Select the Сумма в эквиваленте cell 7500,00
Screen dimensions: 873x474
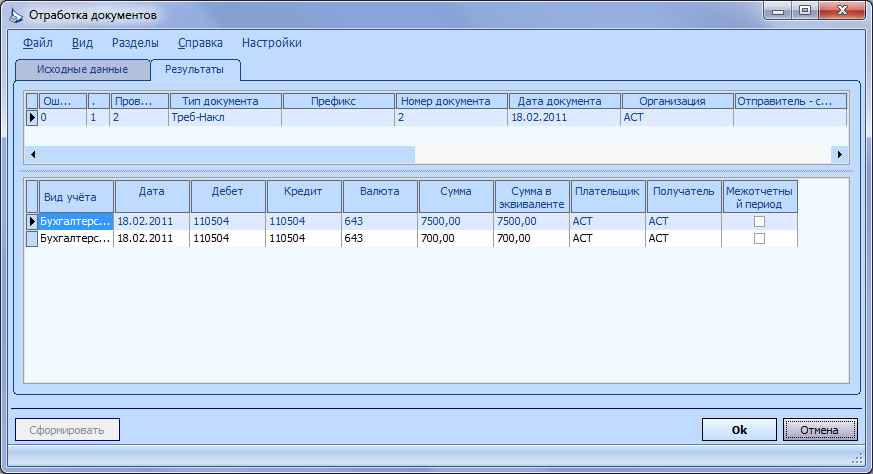[532, 221]
